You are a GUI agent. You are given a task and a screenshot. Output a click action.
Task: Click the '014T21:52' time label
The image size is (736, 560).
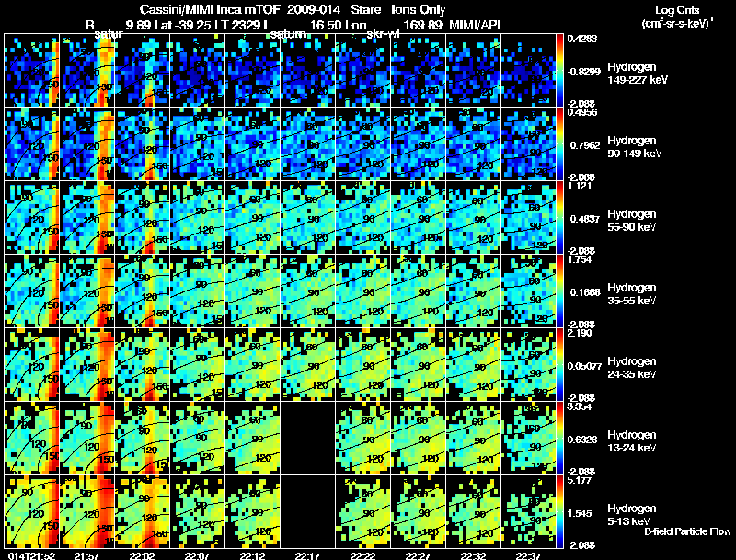(32, 555)
